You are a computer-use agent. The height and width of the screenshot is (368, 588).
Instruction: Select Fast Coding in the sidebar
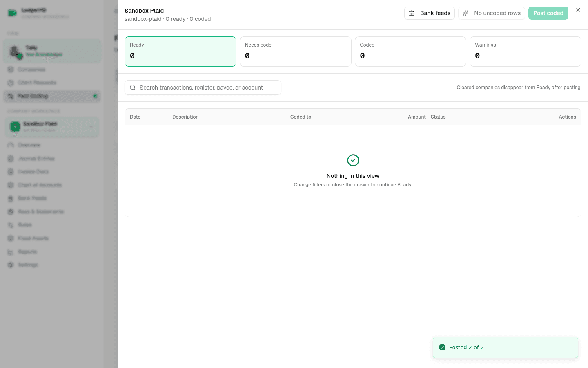(52, 96)
